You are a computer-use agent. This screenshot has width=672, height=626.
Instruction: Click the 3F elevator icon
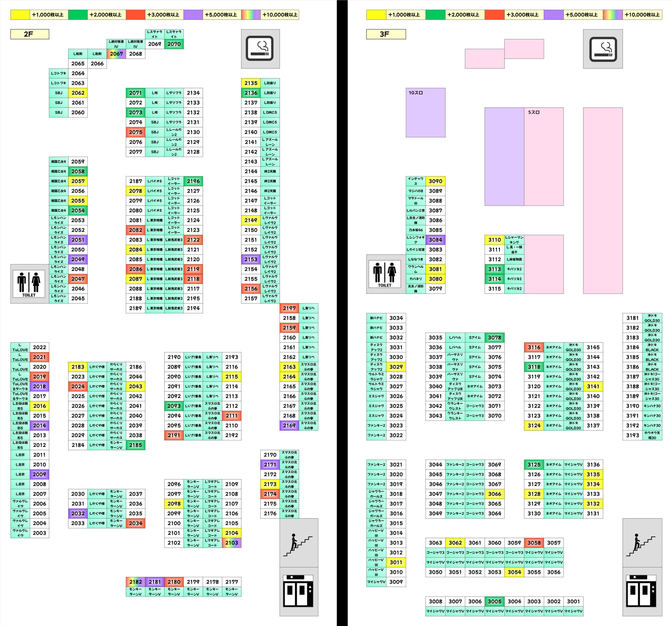pos(642,591)
